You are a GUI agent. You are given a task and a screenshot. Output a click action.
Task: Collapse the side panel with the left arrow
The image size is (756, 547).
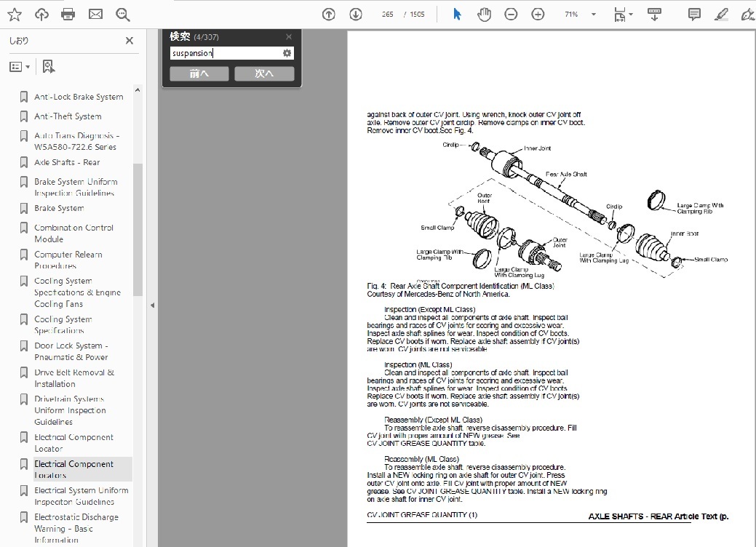point(152,305)
